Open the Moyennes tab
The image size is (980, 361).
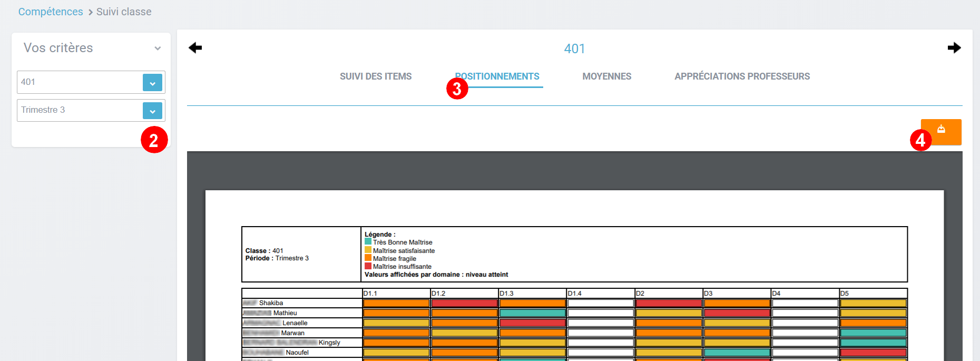(x=606, y=76)
